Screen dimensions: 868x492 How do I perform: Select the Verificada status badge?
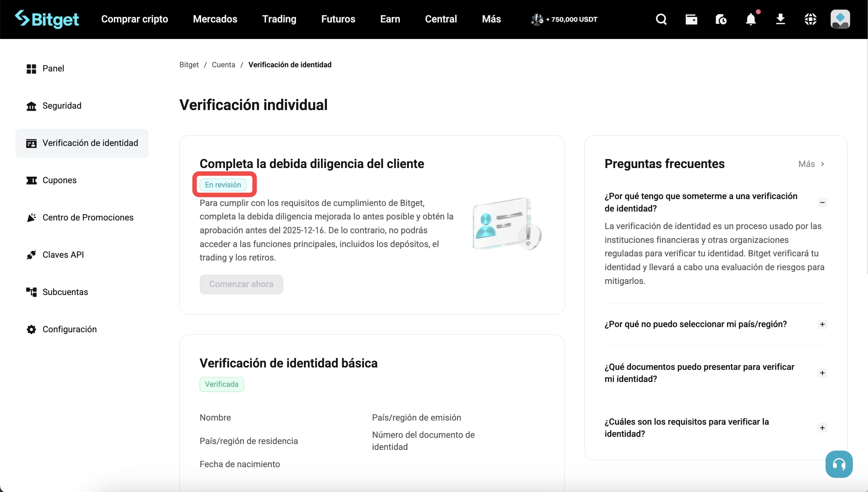pyautogui.click(x=222, y=384)
